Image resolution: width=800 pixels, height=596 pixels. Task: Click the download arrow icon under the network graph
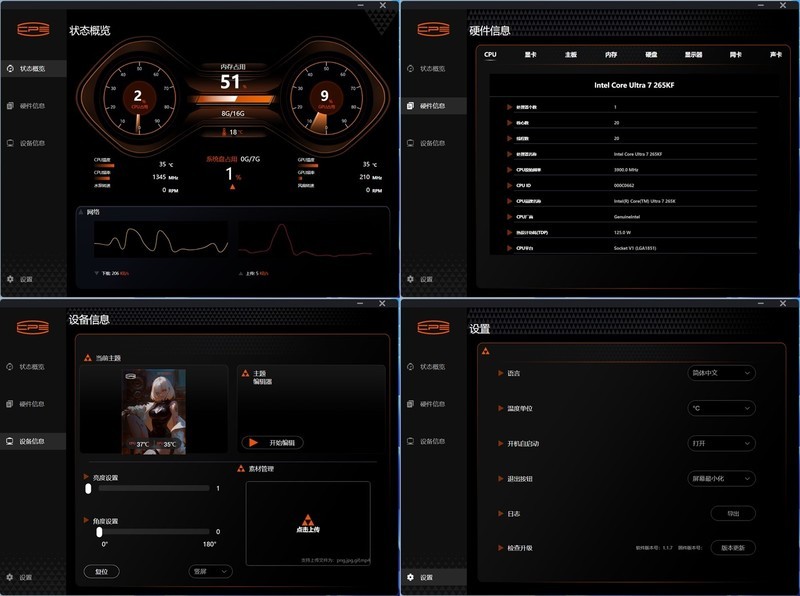(x=96, y=274)
